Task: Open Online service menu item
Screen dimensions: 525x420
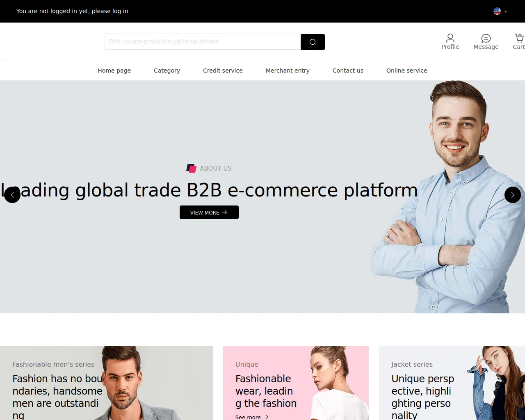Action: (407, 71)
